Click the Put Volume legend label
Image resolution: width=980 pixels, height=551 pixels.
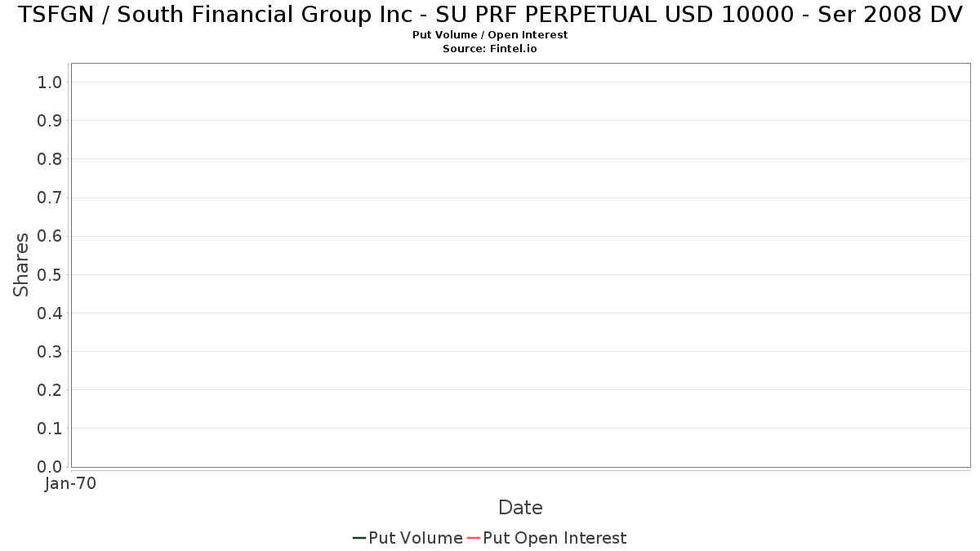[x=416, y=538]
